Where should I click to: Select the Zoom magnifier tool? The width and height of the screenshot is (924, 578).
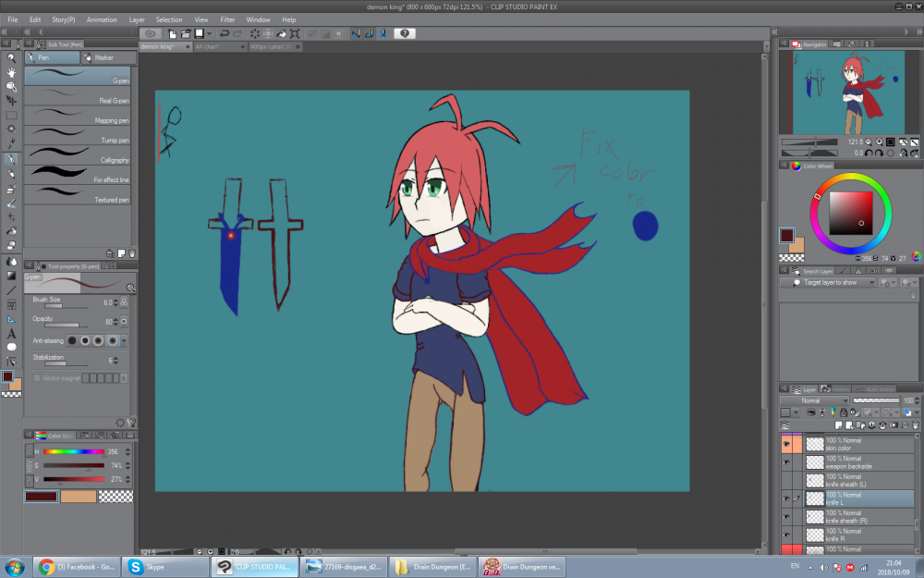coord(11,57)
